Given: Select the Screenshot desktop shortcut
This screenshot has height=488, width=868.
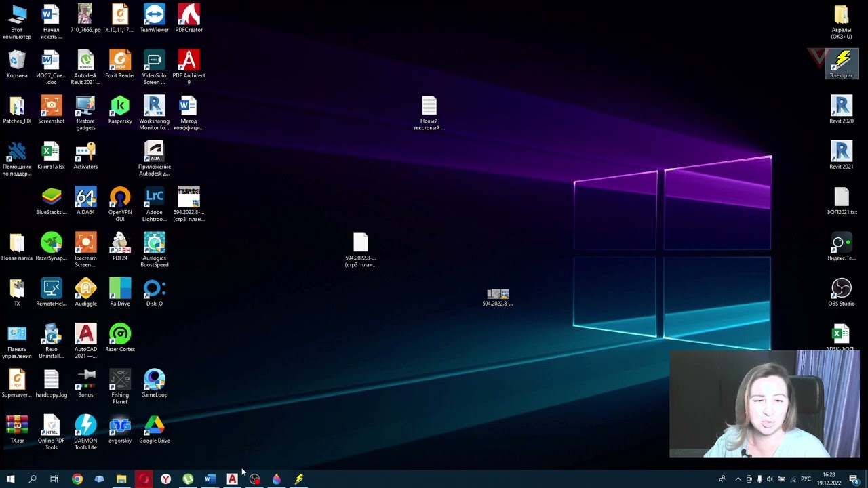Looking at the screenshot, I should [x=52, y=110].
